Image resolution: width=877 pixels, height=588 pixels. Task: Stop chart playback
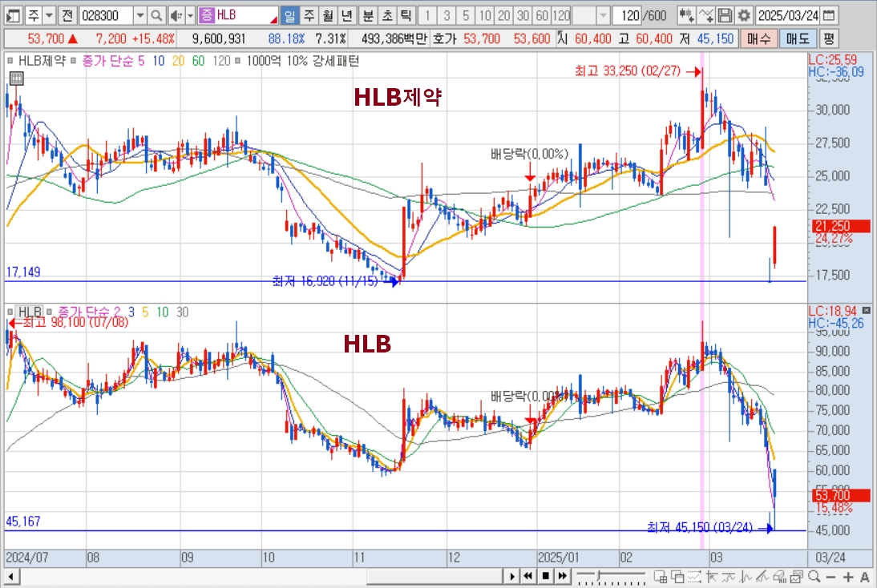[545, 576]
